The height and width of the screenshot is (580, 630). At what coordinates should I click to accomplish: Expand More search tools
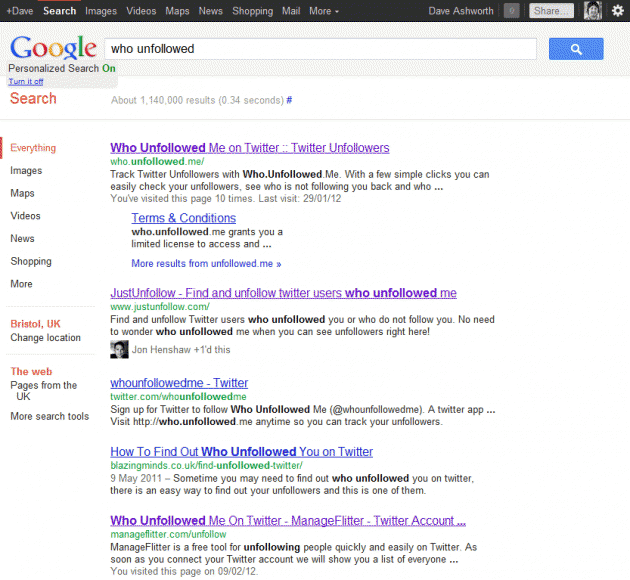click(50, 416)
